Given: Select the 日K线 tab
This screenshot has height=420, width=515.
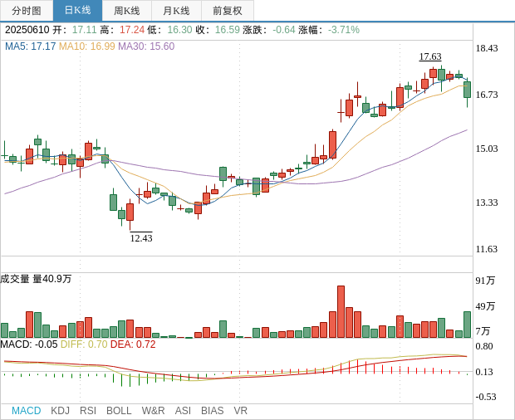Looking at the screenshot, I should (77, 11).
